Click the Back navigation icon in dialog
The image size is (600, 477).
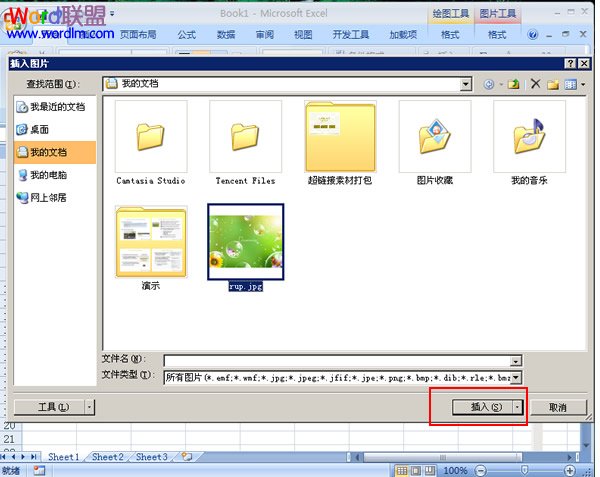coord(489,84)
